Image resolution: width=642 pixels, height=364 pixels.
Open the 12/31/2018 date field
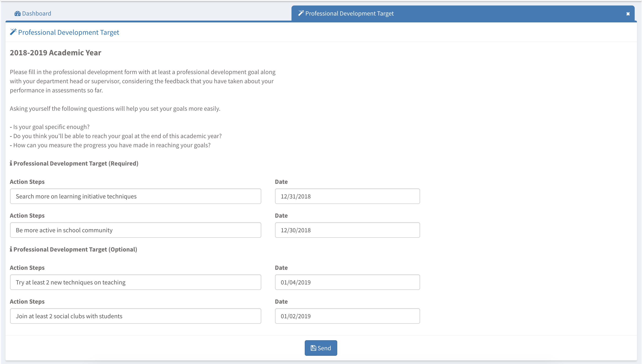tap(347, 196)
